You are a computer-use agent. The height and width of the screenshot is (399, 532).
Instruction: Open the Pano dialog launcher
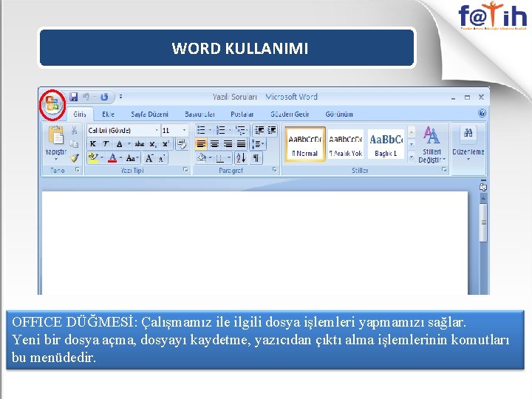pos(78,169)
